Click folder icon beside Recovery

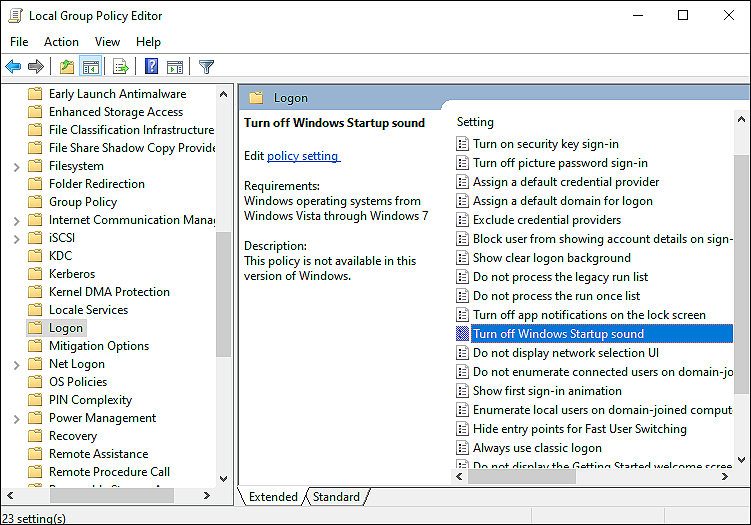click(35, 435)
